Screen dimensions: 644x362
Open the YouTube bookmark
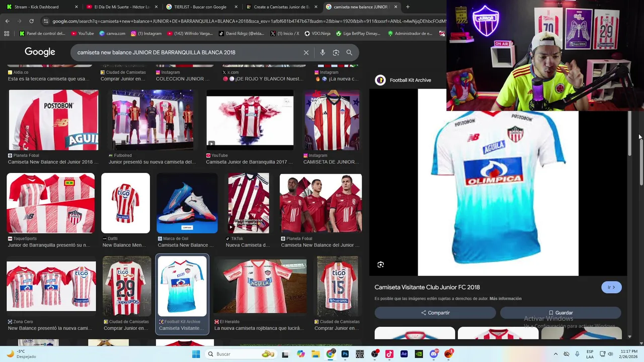83,34
